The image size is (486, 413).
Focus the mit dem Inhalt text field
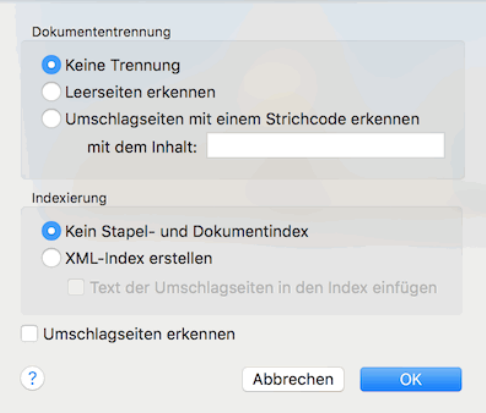tap(326, 145)
